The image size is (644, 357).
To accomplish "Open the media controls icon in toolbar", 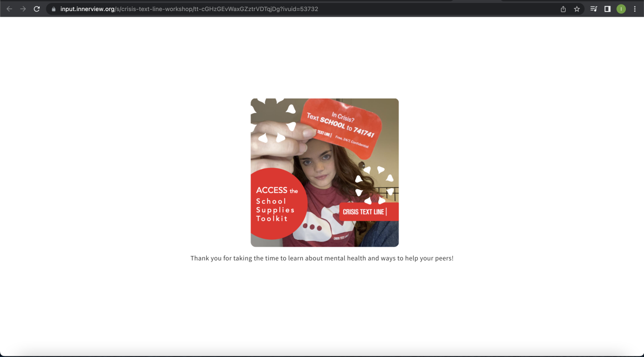I will tap(594, 9).
